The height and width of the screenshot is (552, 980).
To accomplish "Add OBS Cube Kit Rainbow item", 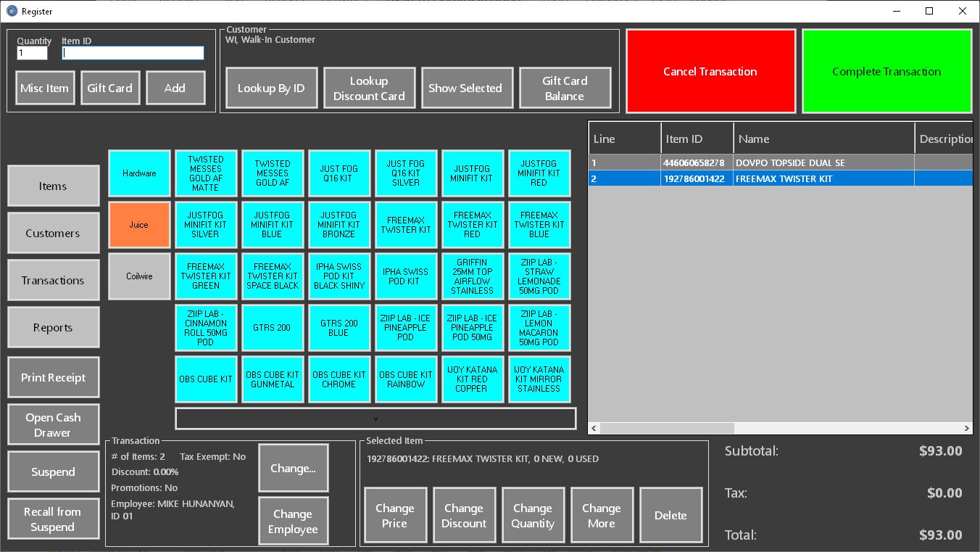I will click(406, 379).
